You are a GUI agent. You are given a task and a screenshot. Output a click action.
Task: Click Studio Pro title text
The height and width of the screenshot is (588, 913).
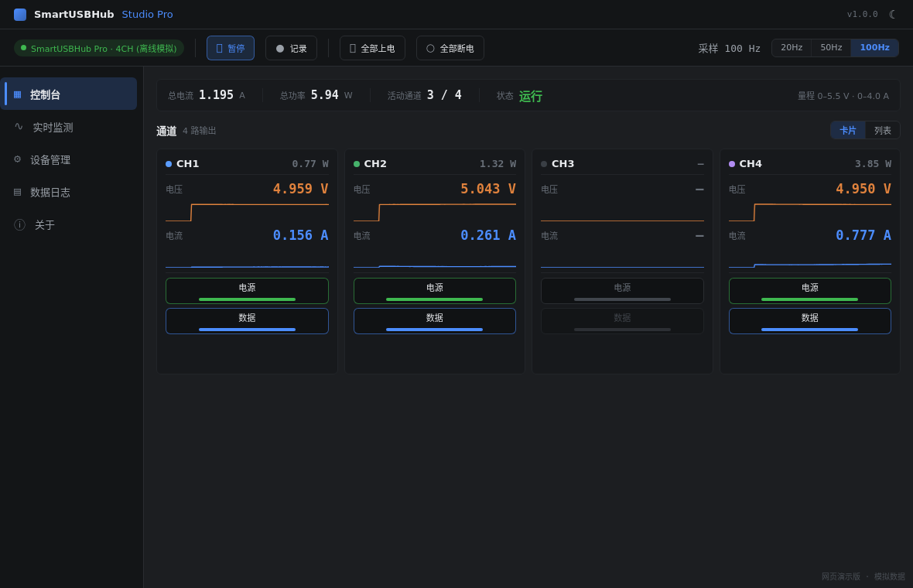(147, 15)
